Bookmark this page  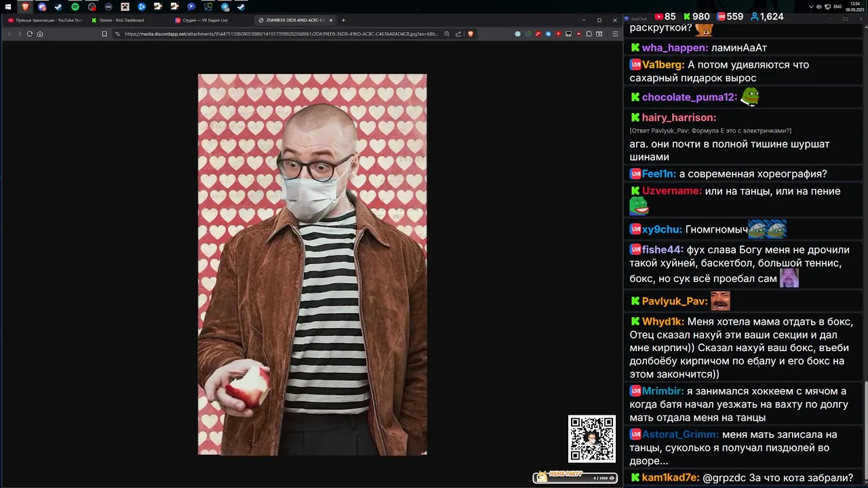(104, 34)
